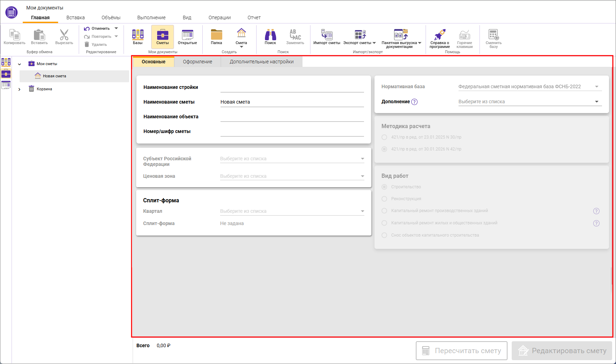This screenshot has height=364, width=616.
Task: Open the Дополнение dropdown list
Action: pos(530,101)
